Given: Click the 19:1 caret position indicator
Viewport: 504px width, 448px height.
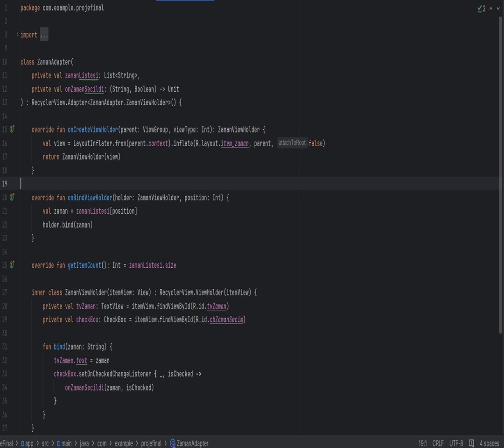Looking at the screenshot, I should pos(422,443).
